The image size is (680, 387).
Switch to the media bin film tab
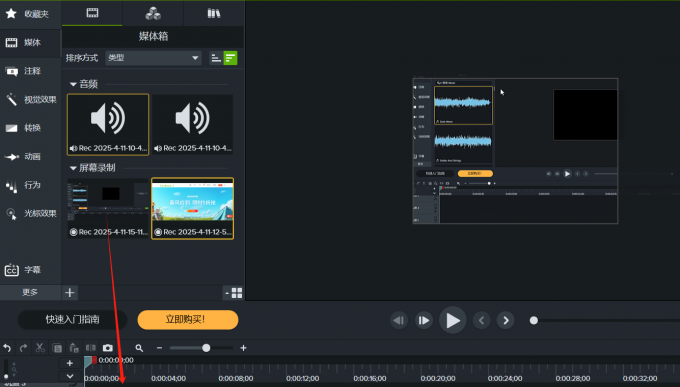[92, 13]
